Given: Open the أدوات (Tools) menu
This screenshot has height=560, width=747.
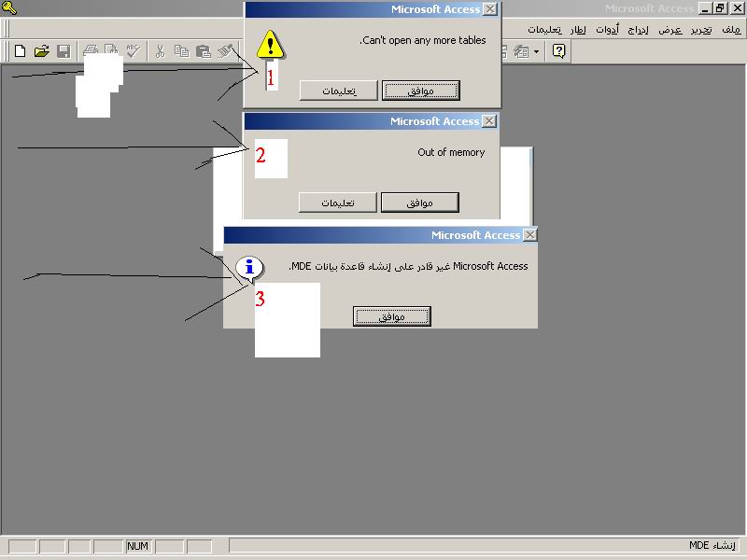Looking at the screenshot, I should coord(607,30).
